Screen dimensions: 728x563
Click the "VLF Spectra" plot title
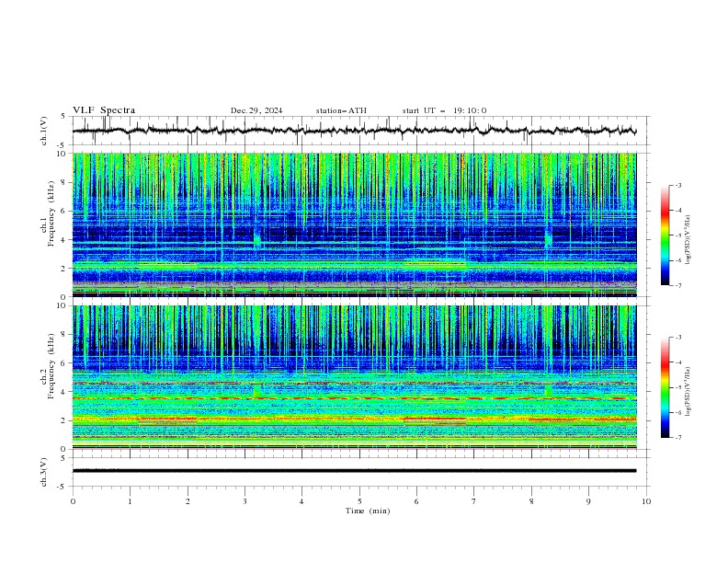pyautogui.click(x=104, y=110)
